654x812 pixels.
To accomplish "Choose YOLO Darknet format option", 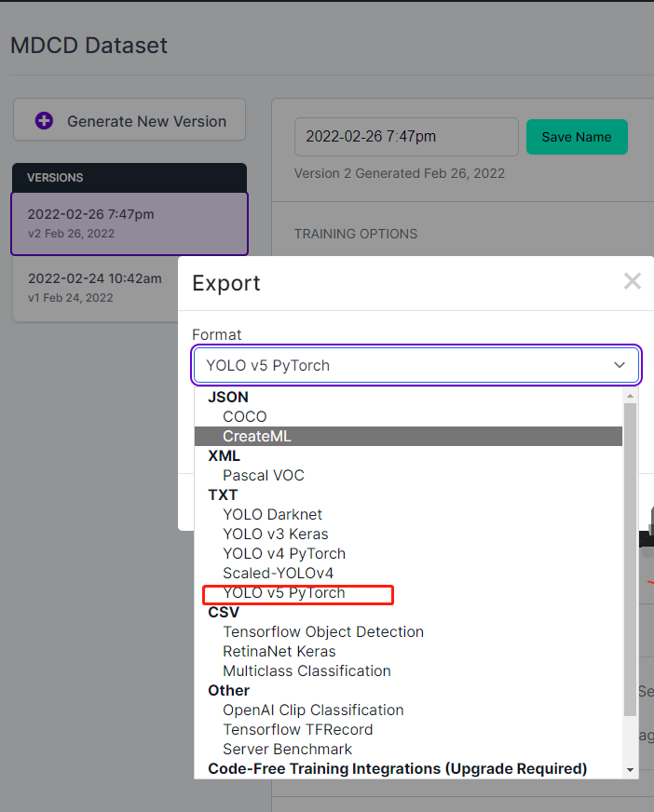I will click(x=408, y=514).
